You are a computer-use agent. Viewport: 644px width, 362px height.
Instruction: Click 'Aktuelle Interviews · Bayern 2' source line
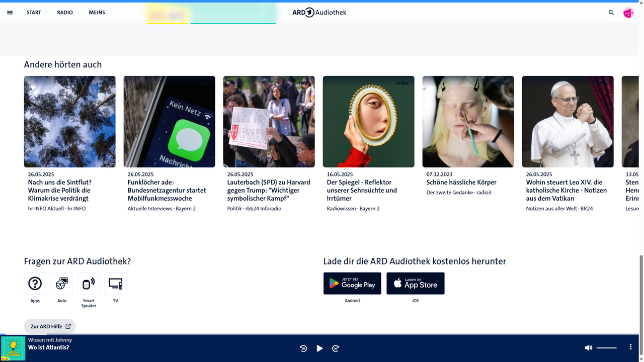[162, 209]
